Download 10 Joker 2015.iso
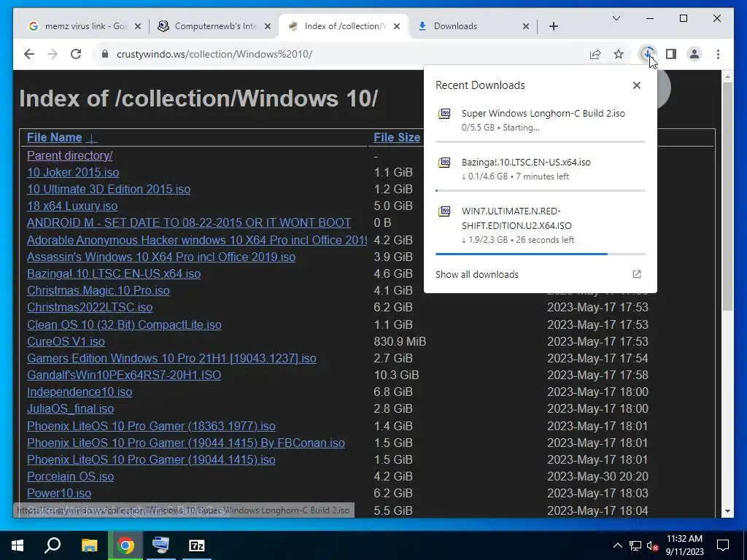 tap(73, 172)
